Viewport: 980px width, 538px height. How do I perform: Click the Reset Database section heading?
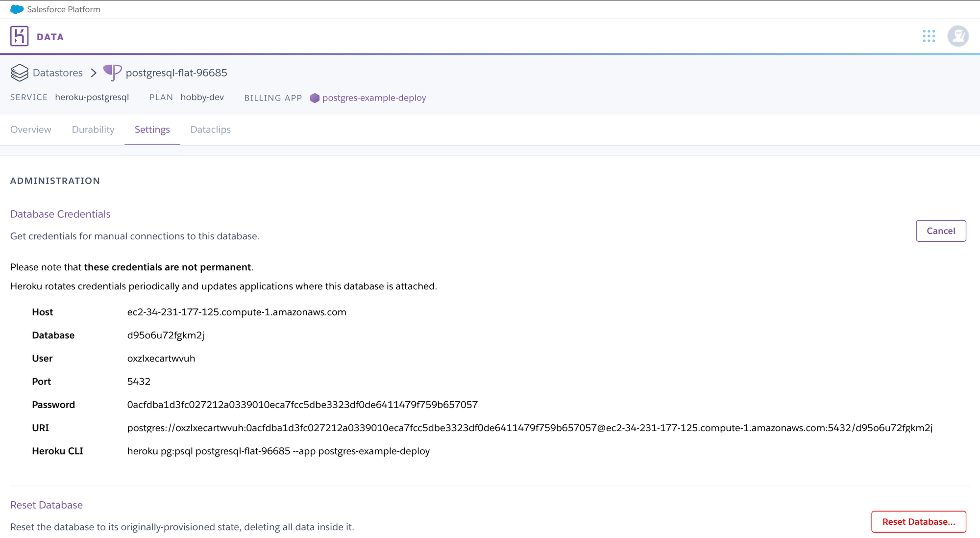(x=47, y=505)
